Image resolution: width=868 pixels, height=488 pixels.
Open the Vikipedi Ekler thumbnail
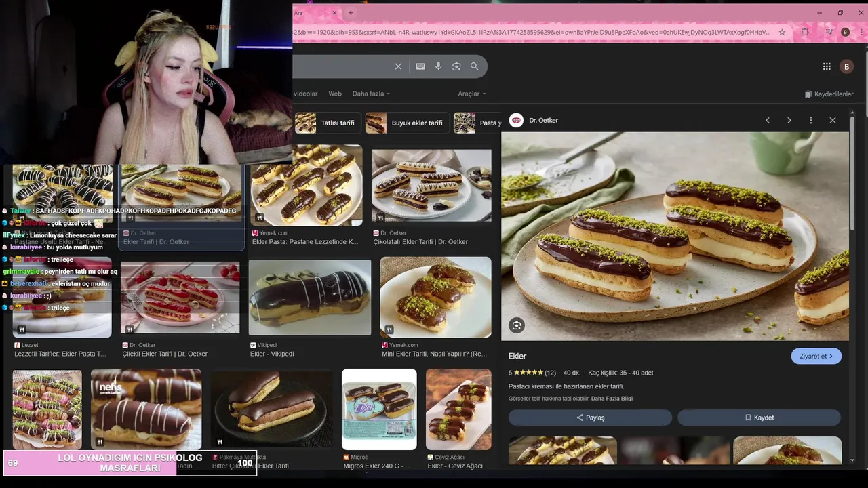[310, 297]
